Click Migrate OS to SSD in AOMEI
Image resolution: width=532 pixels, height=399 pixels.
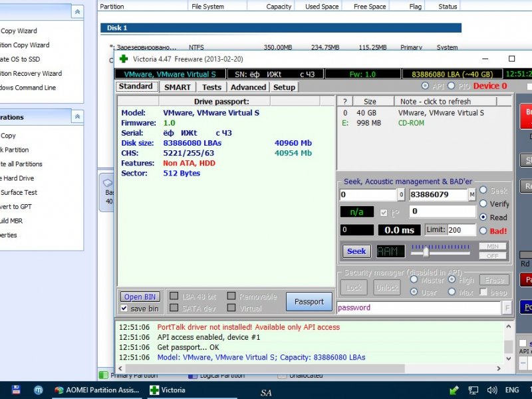click(20, 59)
